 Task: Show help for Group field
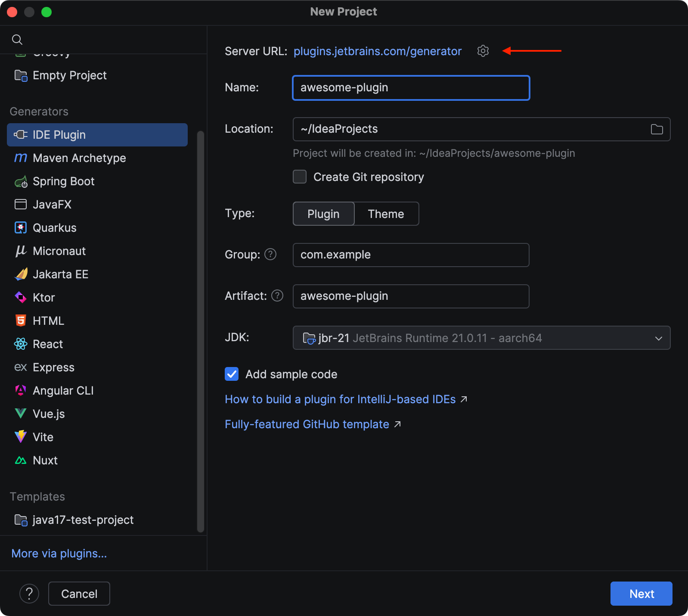(270, 255)
